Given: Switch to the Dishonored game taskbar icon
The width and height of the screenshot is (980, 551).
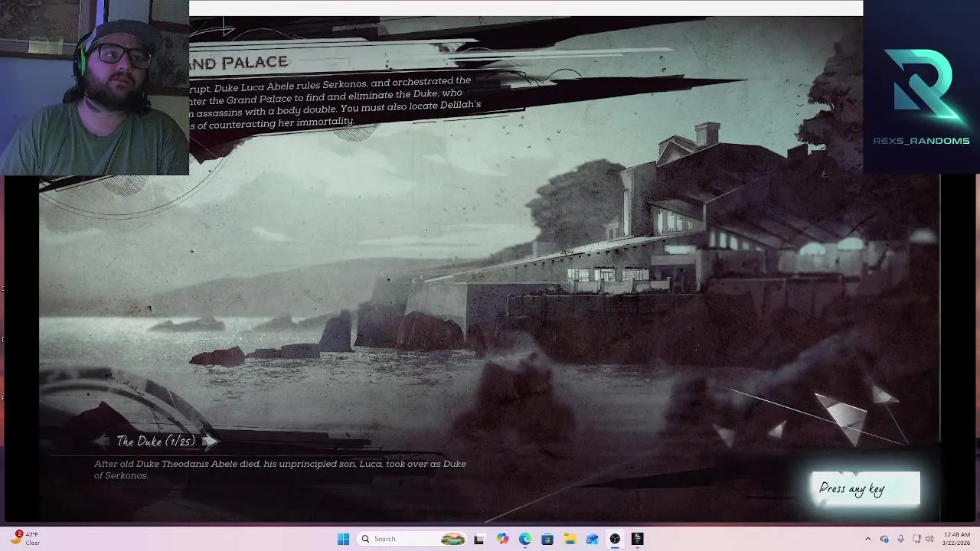Looking at the screenshot, I should pos(638,539).
